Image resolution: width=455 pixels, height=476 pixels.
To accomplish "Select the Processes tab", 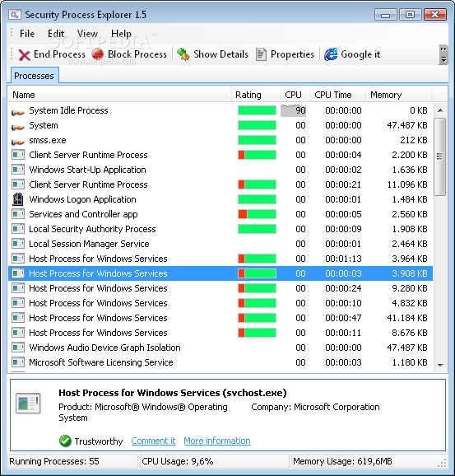I will pyautogui.click(x=34, y=76).
